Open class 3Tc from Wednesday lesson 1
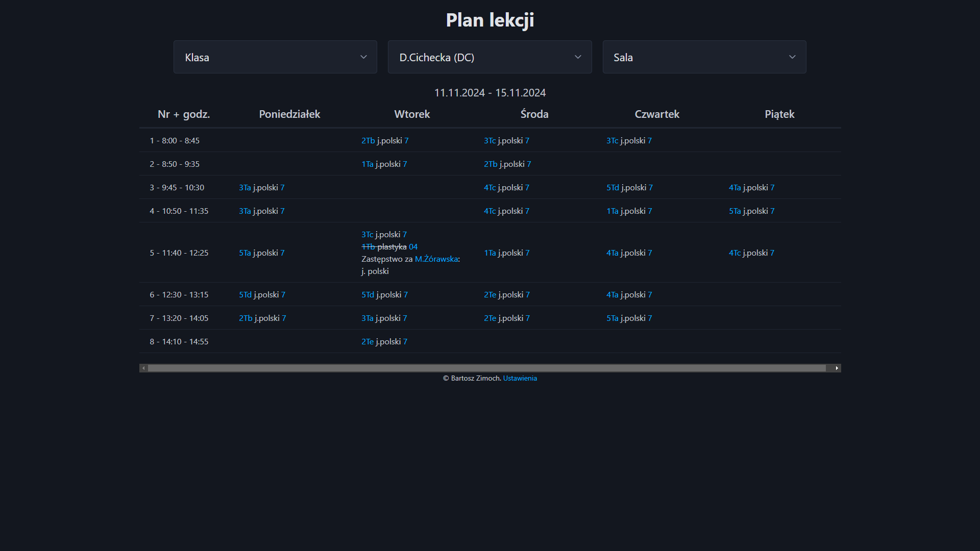 [x=490, y=140]
